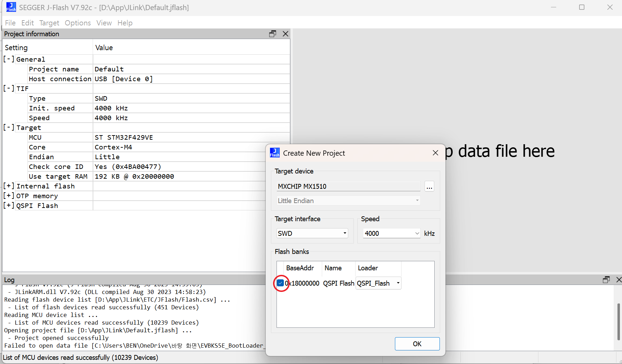Undock the Log panel
The image size is (622, 364).
[x=606, y=280]
